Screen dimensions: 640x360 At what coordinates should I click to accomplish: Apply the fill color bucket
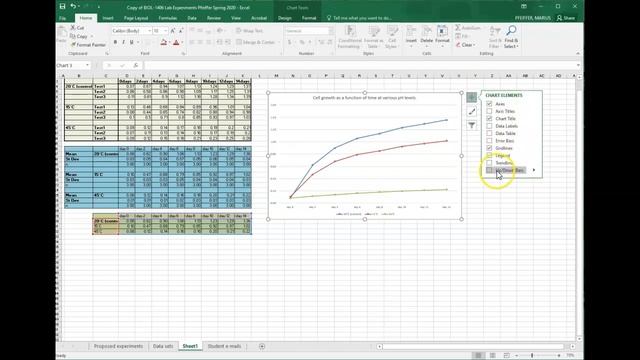[x=164, y=42]
